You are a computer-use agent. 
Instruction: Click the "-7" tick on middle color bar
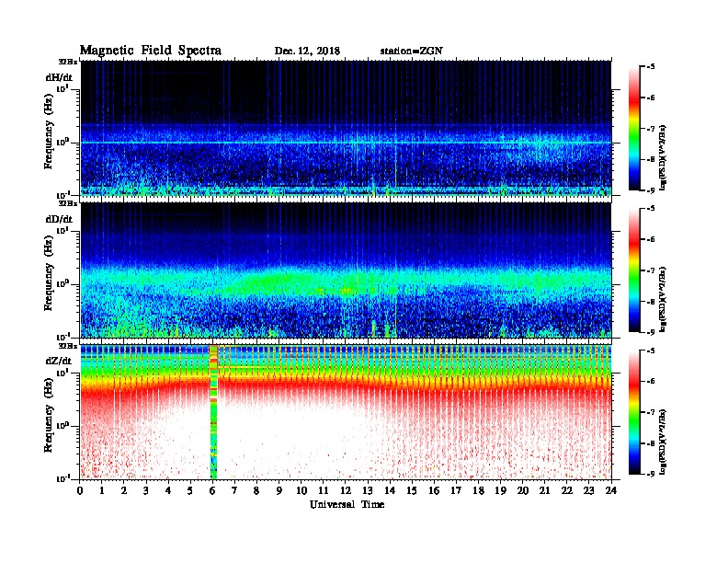(650, 270)
